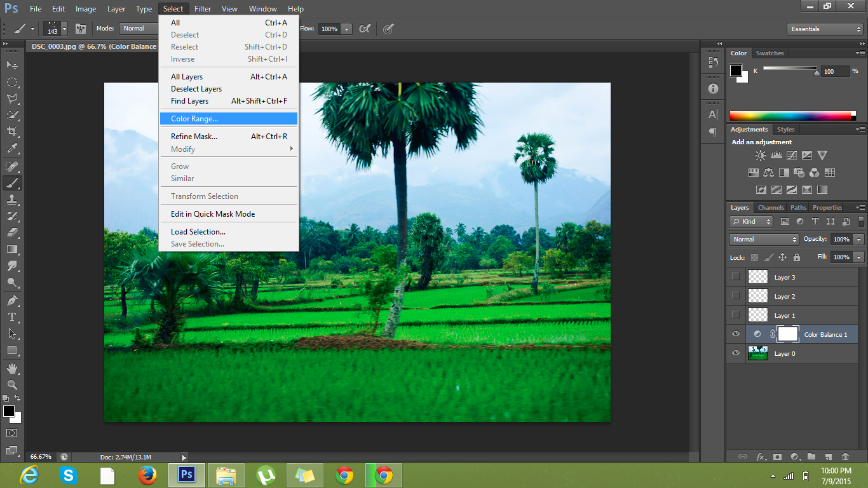Select the Path Selection tool
Screen dimensions: 868x488
pos(12,334)
